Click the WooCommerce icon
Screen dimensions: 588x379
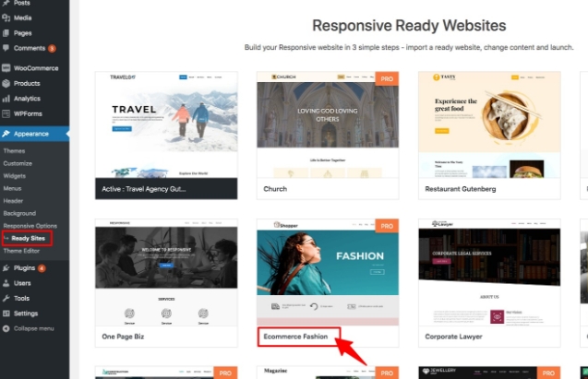tap(6, 68)
